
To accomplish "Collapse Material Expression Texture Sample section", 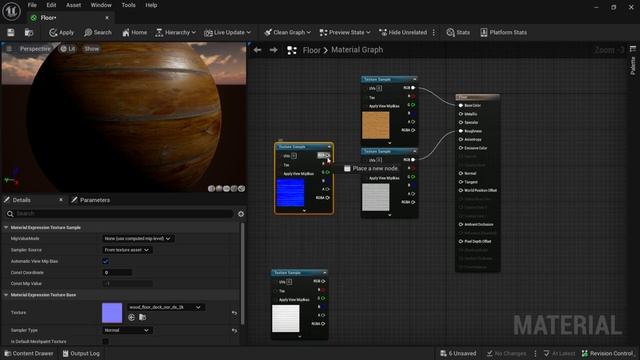I will (x=6, y=227).
